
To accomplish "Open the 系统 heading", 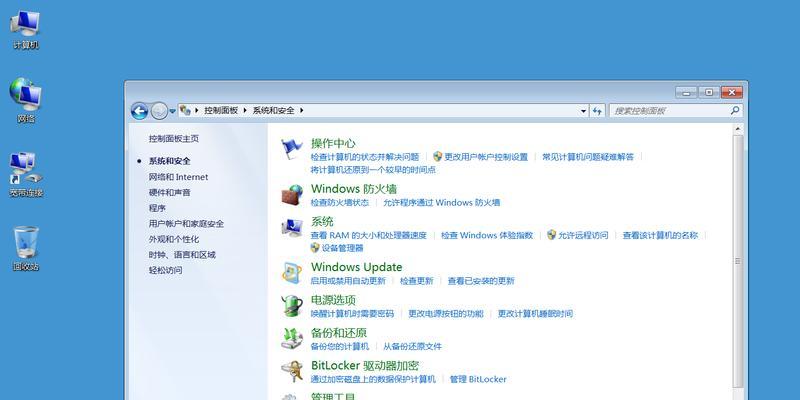I will click(322, 221).
